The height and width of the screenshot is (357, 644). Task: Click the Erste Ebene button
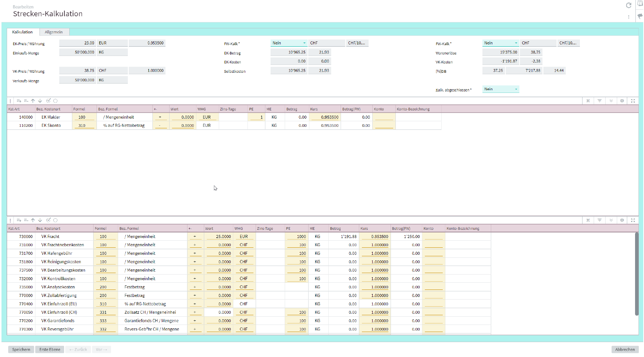point(50,350)
